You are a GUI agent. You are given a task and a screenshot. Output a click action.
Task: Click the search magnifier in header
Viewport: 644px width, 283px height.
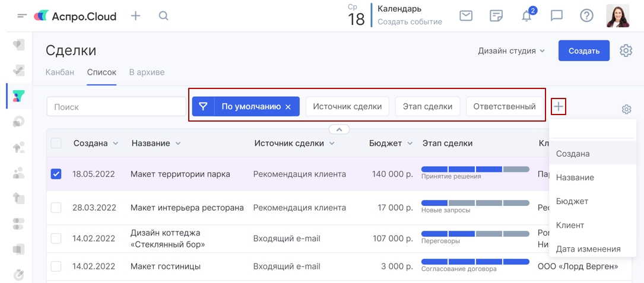(164, 16)
